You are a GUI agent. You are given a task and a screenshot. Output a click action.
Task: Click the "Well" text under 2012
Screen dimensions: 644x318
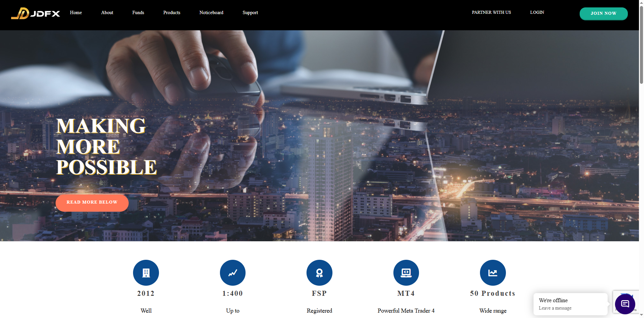coord(146,311)
